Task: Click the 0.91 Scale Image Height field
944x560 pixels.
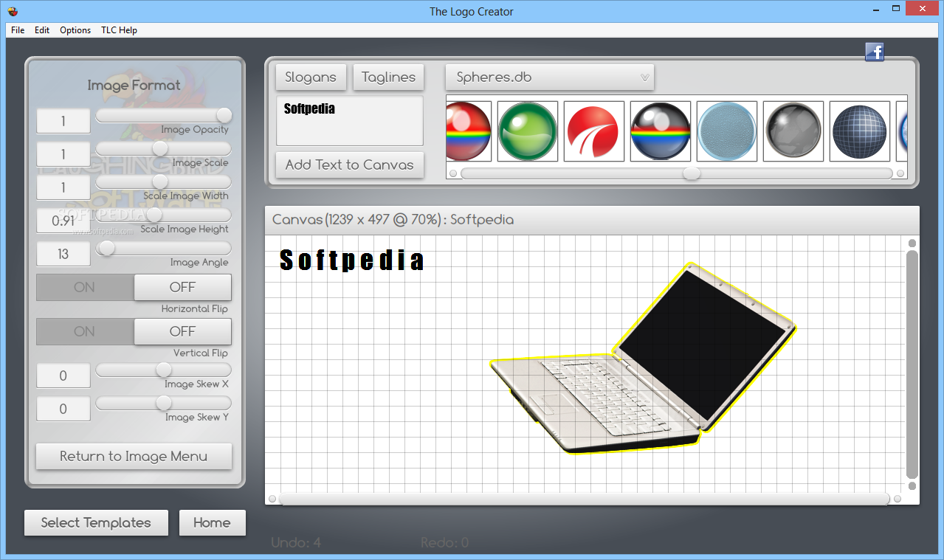Action: [x=63, y=221]
